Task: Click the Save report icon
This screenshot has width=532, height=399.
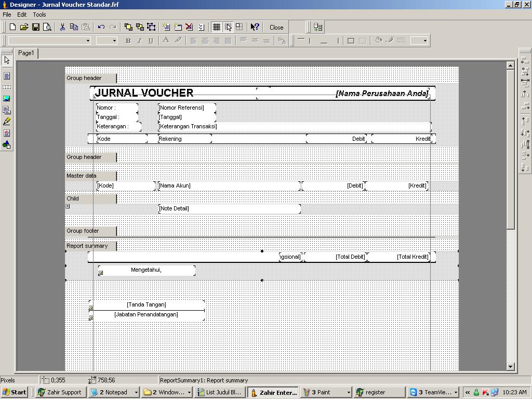Action: pos(36,27)
